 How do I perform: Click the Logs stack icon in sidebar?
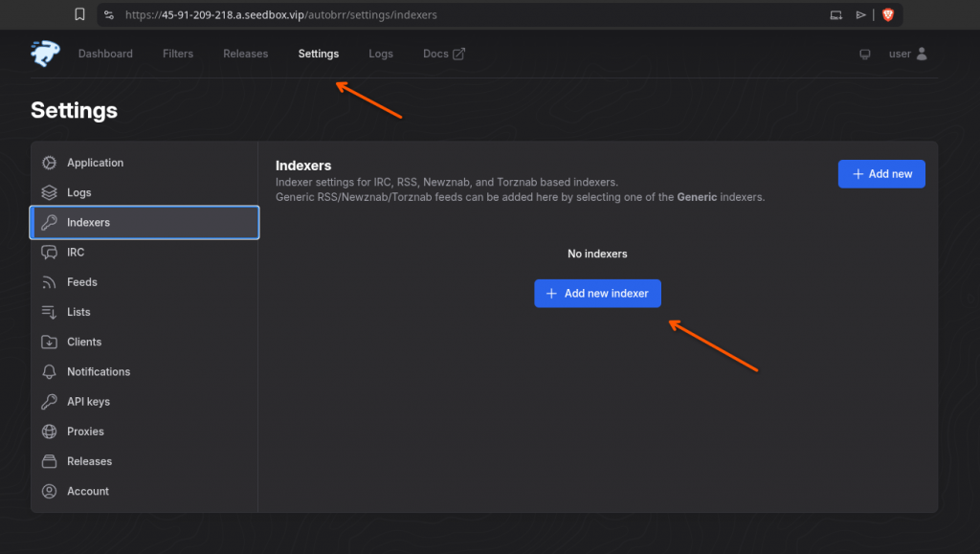coord(50,192)
